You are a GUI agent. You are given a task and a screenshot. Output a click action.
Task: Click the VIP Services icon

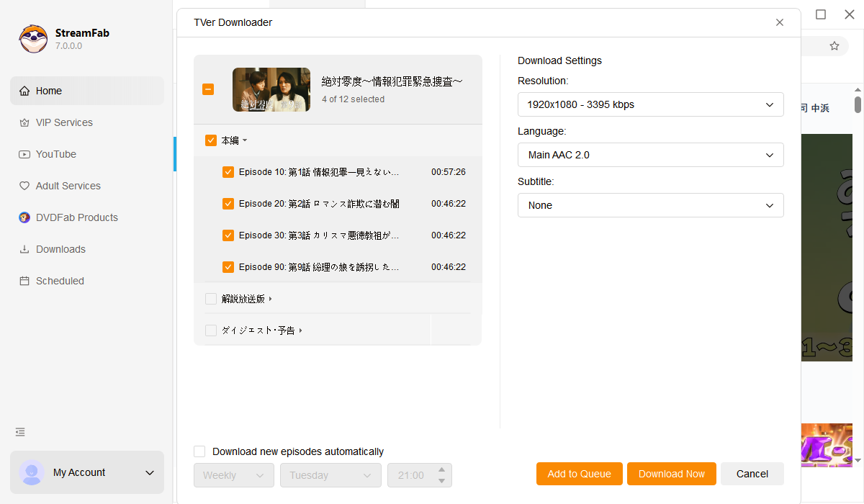24,122
